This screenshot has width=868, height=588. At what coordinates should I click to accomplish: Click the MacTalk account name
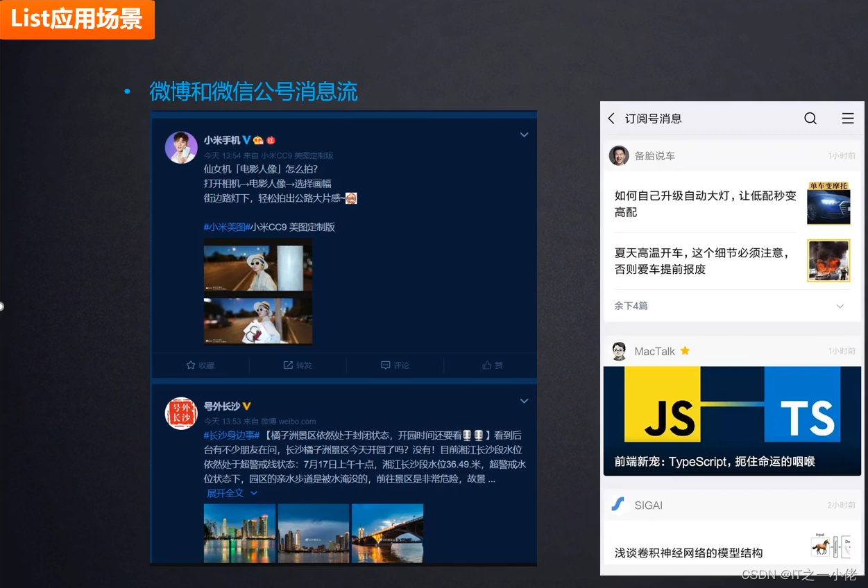654,352
